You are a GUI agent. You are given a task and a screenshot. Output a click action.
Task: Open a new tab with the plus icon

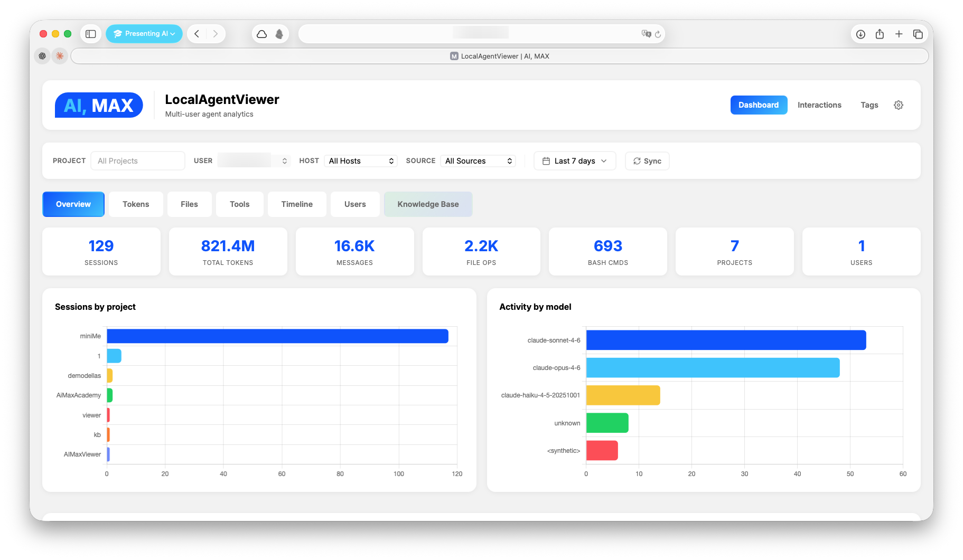pos(899,33)
